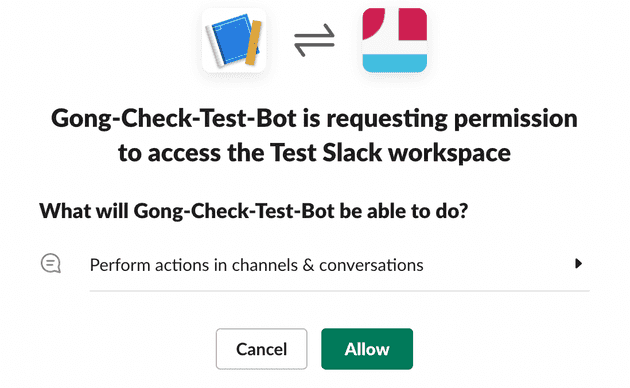Screen dimensions: 630x388
Task: Expand permission details with the black triangle
Action: 579,263
